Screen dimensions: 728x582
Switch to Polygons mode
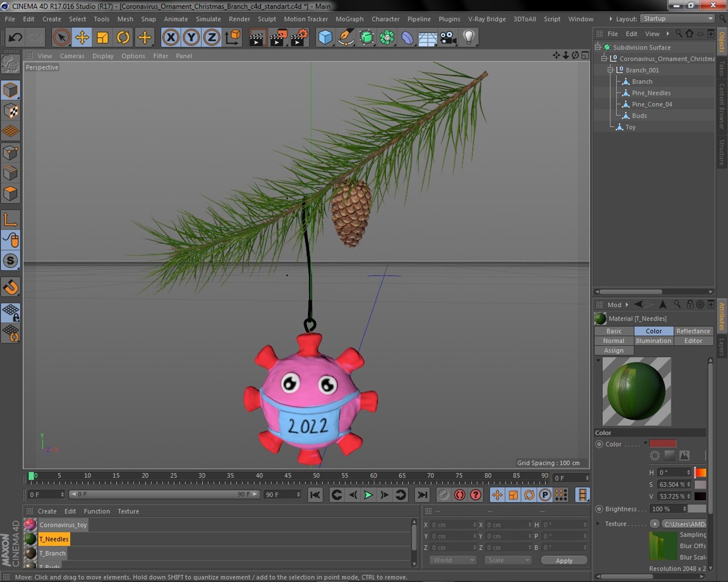pyautogui.click(x=11, y=193)
